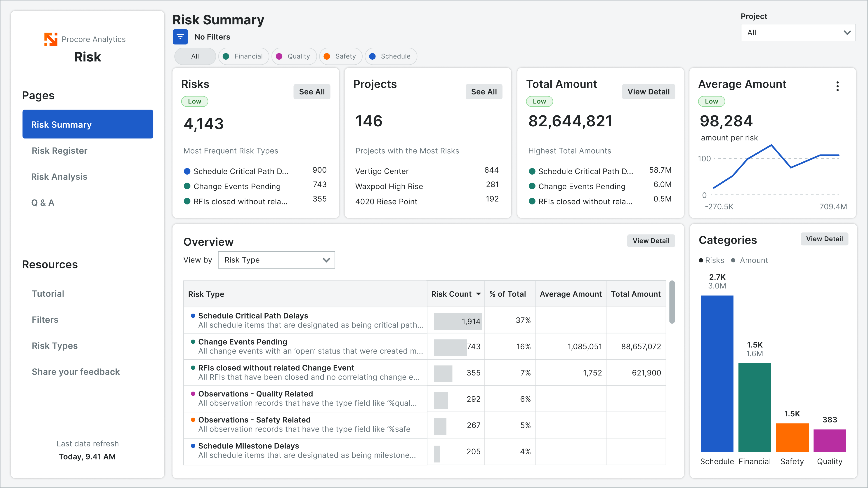This screenshot has height=488, width=868.
Task: Expand the View by Risk Type dropdown
Action: (x=276, y=260)
